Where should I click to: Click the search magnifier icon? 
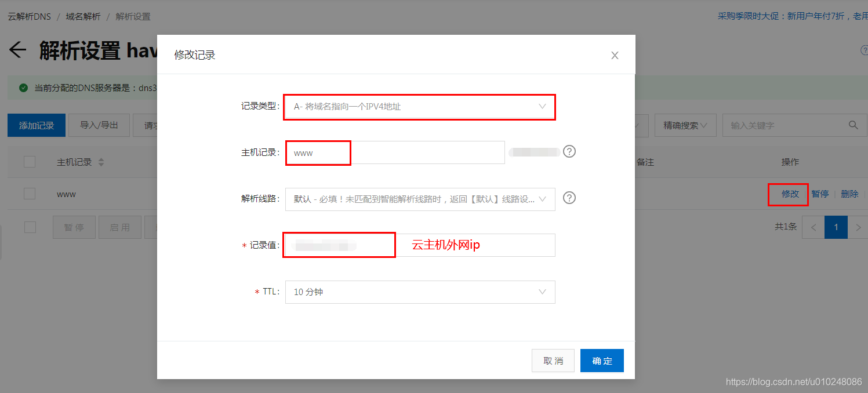click(853, 125)
